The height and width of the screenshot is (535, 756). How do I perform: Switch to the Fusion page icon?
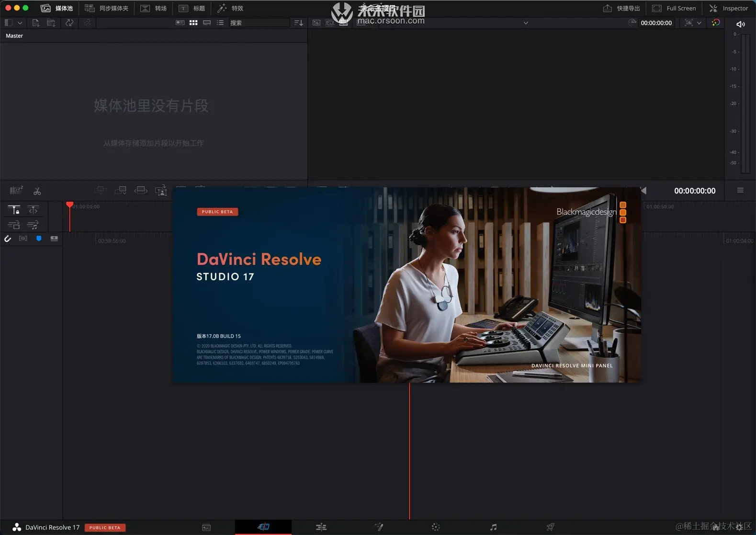(379, 527)
